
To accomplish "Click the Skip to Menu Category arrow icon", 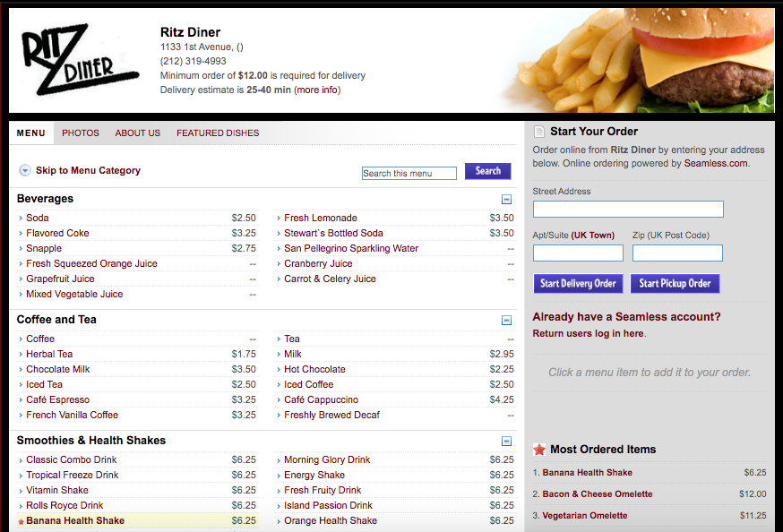I will coord(24,170).
